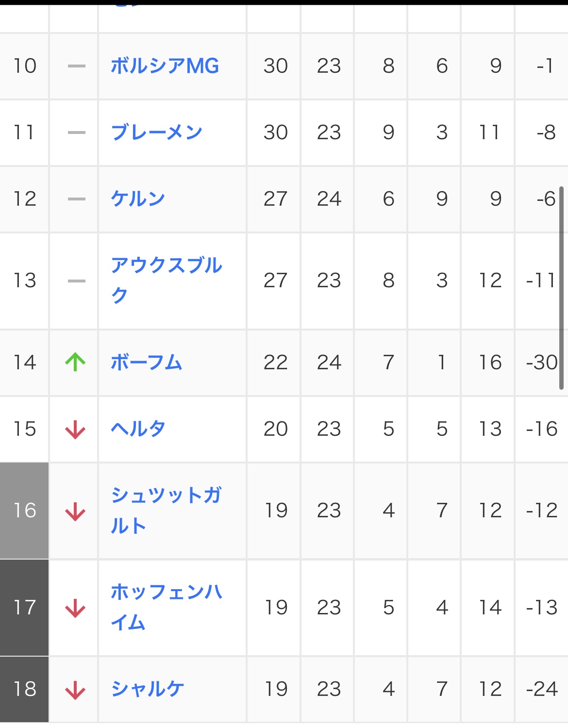Click green up arrow beside ボーフム
The image size is (568, 728).
[x=75, y=362]
